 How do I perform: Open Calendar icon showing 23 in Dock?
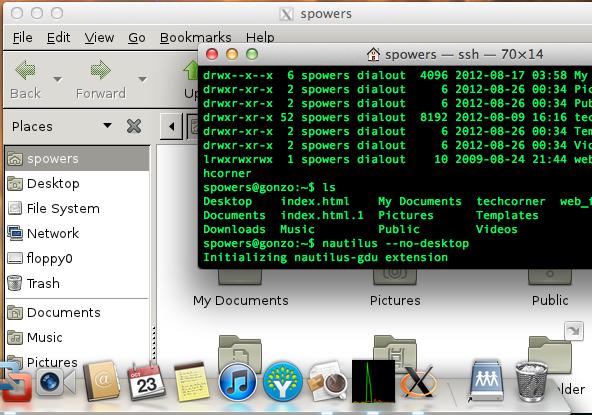pos(146,382)
